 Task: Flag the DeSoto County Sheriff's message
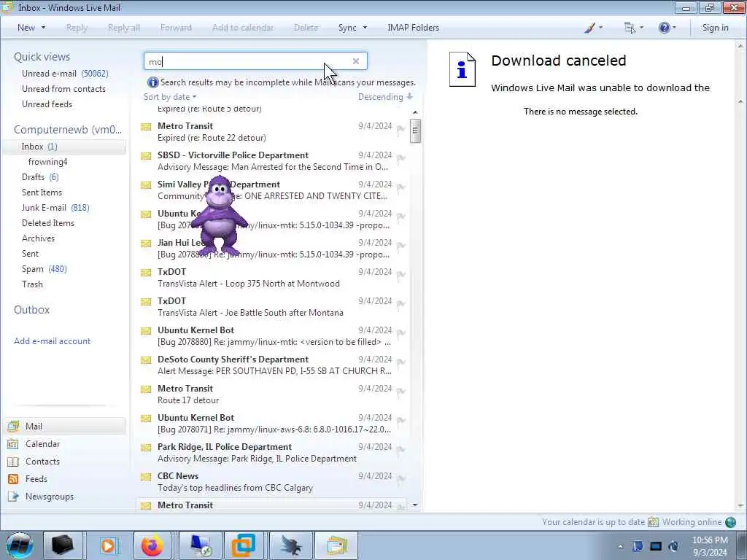(400, 362)
